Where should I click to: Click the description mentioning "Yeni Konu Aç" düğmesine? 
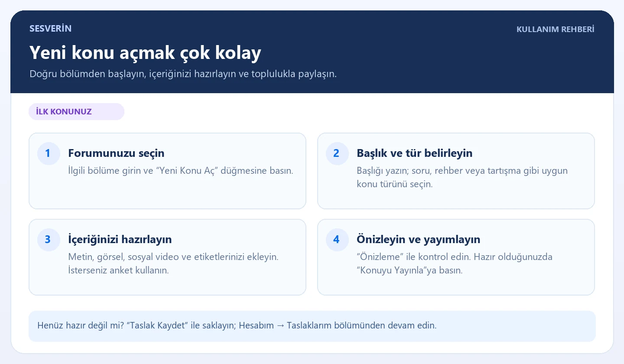181,170
